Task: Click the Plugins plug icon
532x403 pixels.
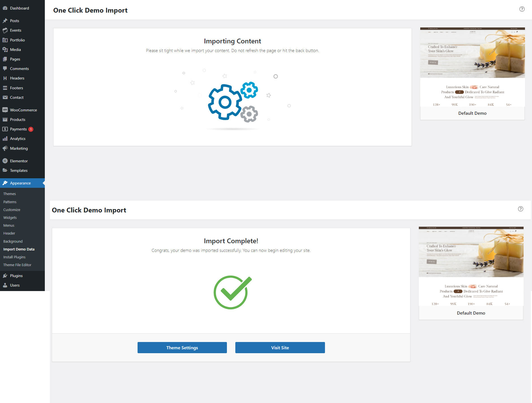Action: [5, 276]
